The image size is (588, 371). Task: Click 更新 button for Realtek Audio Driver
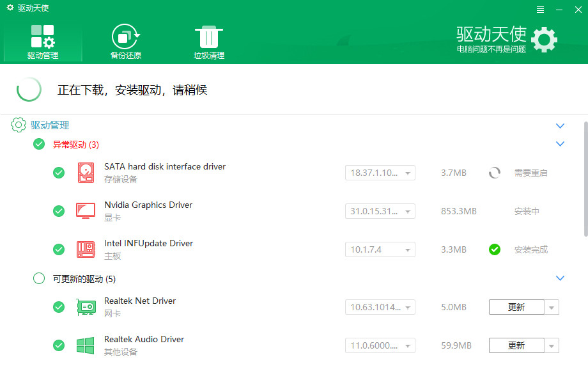tap(516, 346)
